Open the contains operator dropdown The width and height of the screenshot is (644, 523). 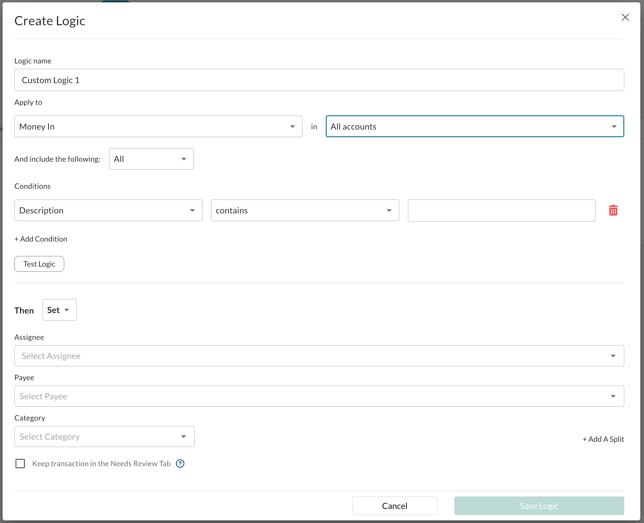pos(304,210)
